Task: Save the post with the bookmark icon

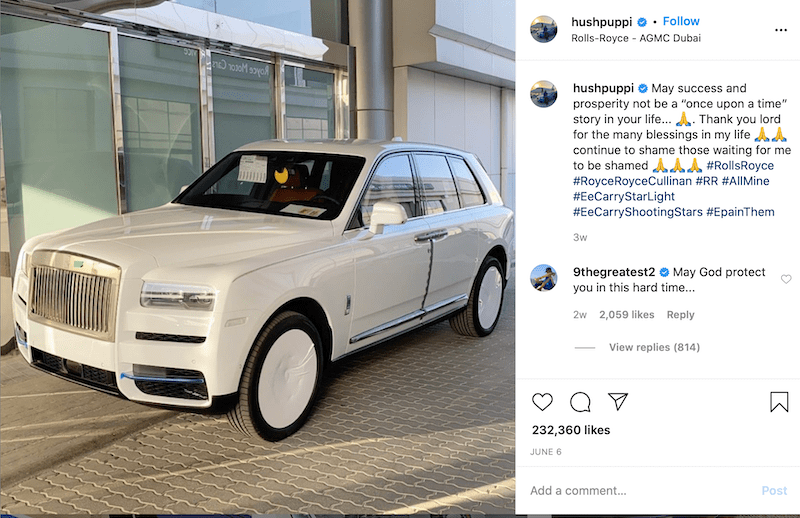Action: click(779, 402)
